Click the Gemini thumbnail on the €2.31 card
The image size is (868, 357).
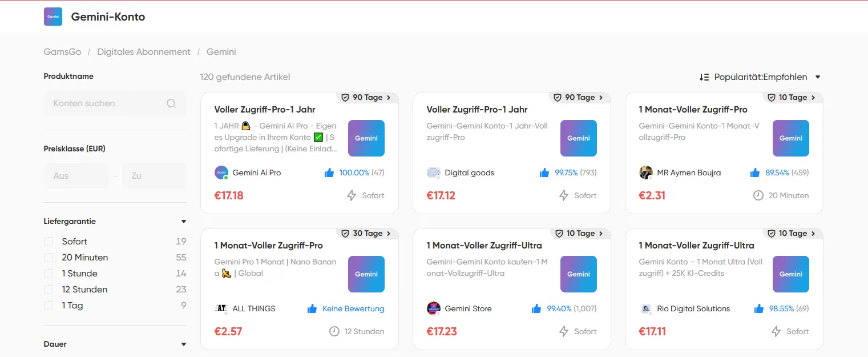(x=790, y=138)
